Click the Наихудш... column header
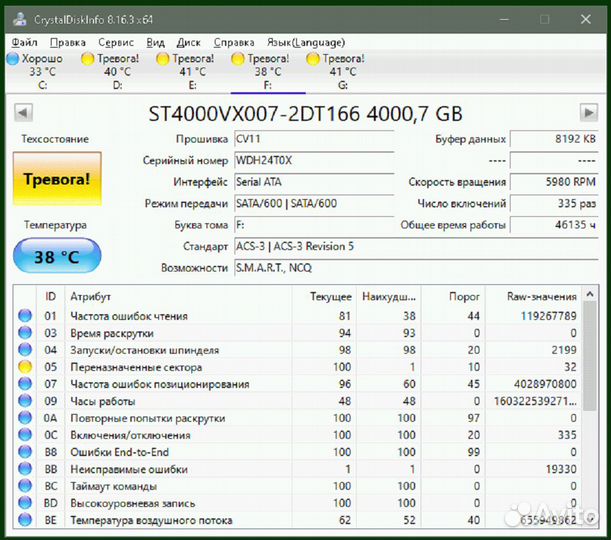The image size is (611, 540). [388, 296]
